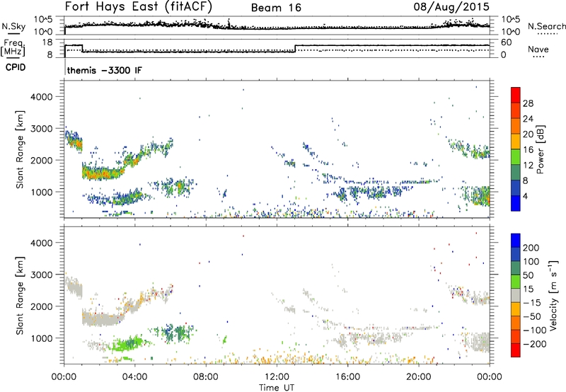The height and width of the screenshot is (392, 566).
Task: Pick the red top segment of Power color bar
Action: click(x=516, y=95)
